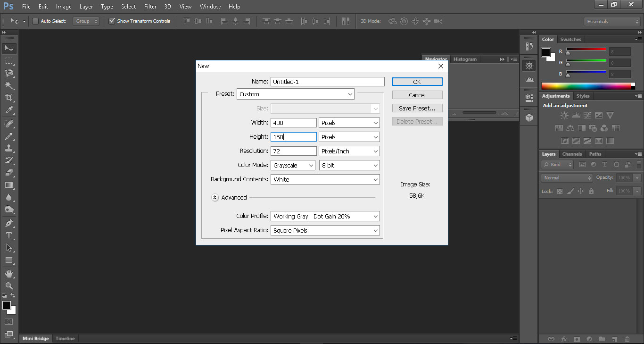Uncheck Show Transform Controls
Image resolution: width=644 pixels, height=344 pixels.
coord(112,21)
